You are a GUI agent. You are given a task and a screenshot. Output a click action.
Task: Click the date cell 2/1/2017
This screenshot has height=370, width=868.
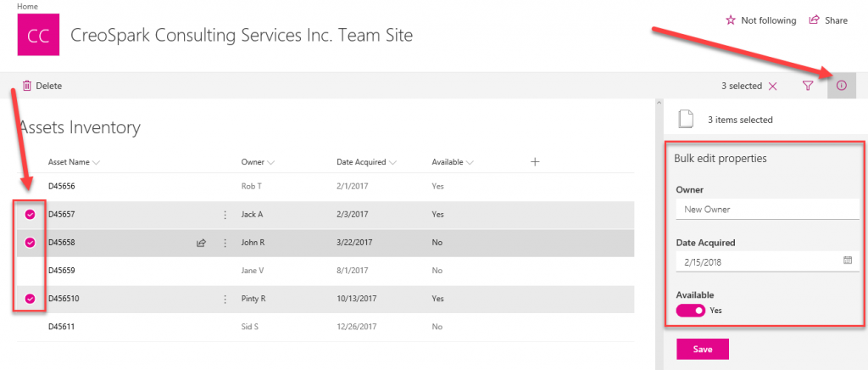352,187
